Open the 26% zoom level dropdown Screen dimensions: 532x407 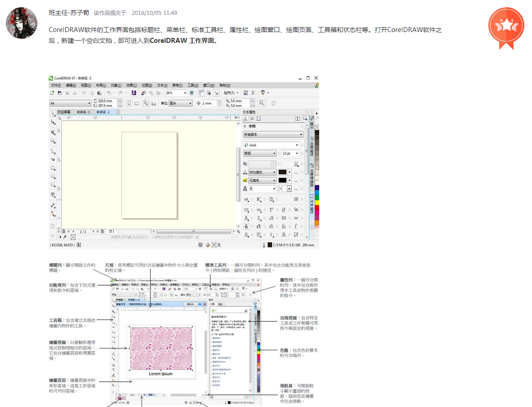pyautogui.click(x=185, y=93)
